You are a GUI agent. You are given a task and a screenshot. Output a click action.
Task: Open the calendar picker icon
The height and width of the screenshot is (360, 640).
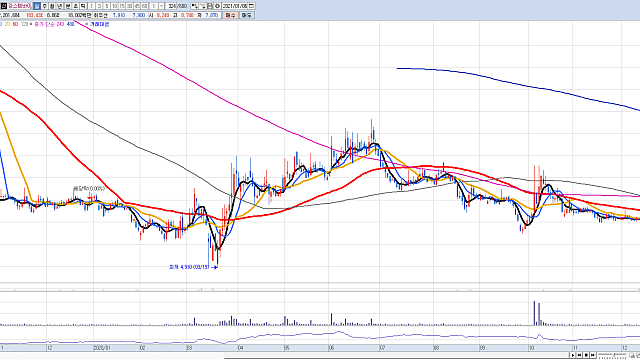pyautogui.click(x=251, y=6)
